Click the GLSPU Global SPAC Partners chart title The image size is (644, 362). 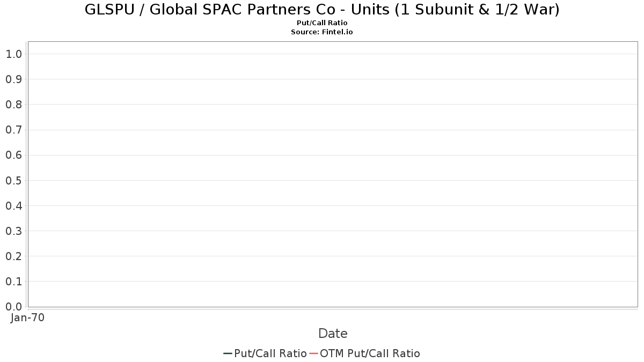[322, 10]
